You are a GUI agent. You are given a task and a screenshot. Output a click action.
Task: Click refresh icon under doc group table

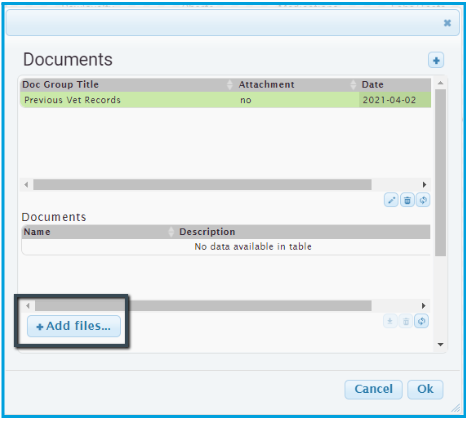click(x=423, y=200)
